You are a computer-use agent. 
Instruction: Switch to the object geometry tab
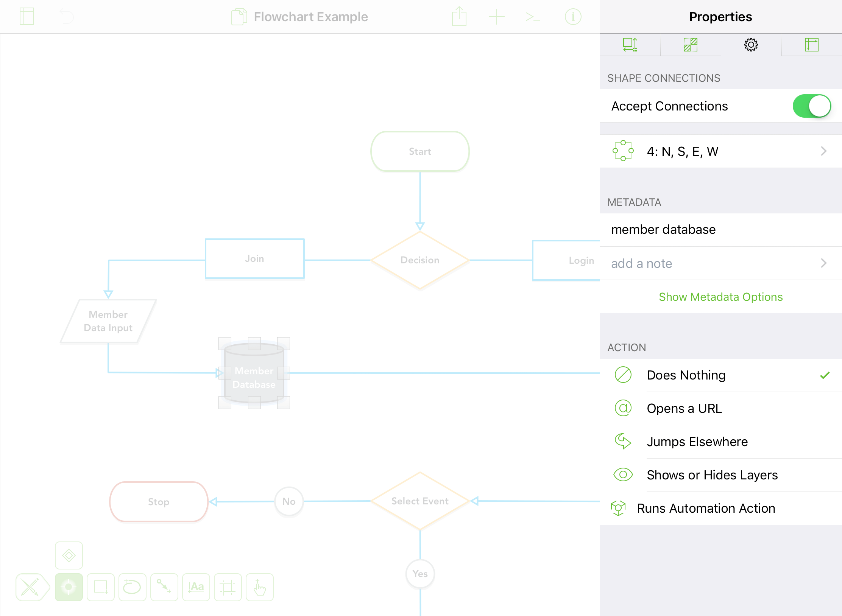click(630, 45)
